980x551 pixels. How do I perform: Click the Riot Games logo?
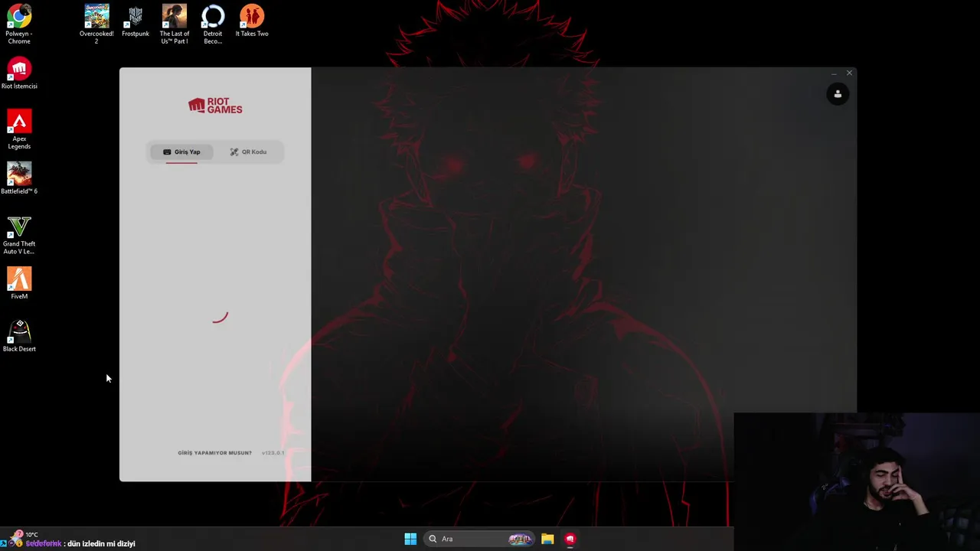[x=215, y=106]
